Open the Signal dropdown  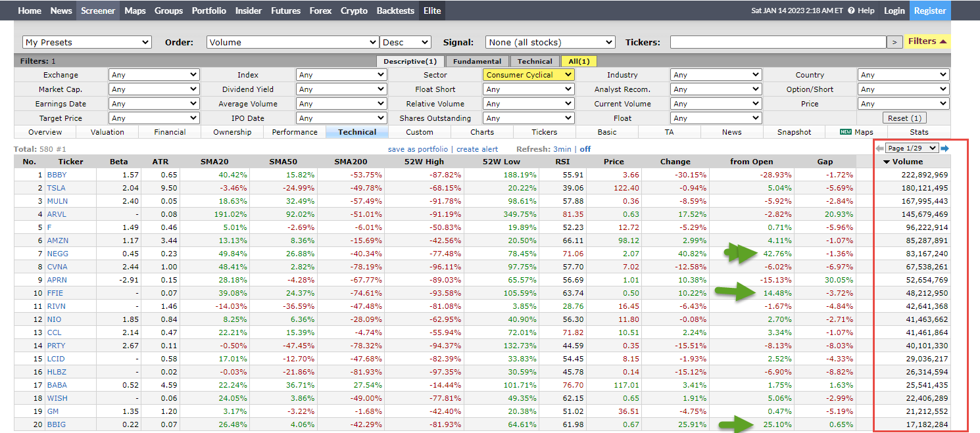[550, 42]
